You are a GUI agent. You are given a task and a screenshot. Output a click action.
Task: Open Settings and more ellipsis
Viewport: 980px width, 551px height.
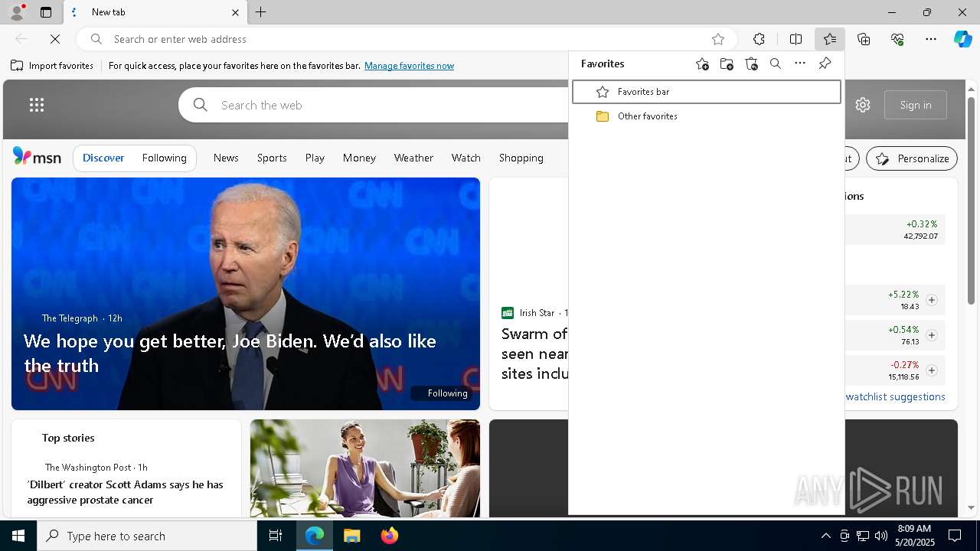[931, 39]
